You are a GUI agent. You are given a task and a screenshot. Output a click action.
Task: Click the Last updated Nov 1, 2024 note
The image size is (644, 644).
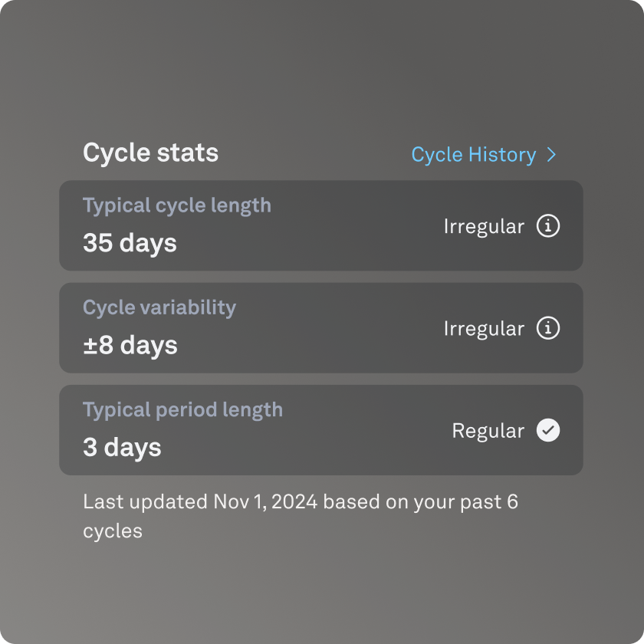pos(301,516)
